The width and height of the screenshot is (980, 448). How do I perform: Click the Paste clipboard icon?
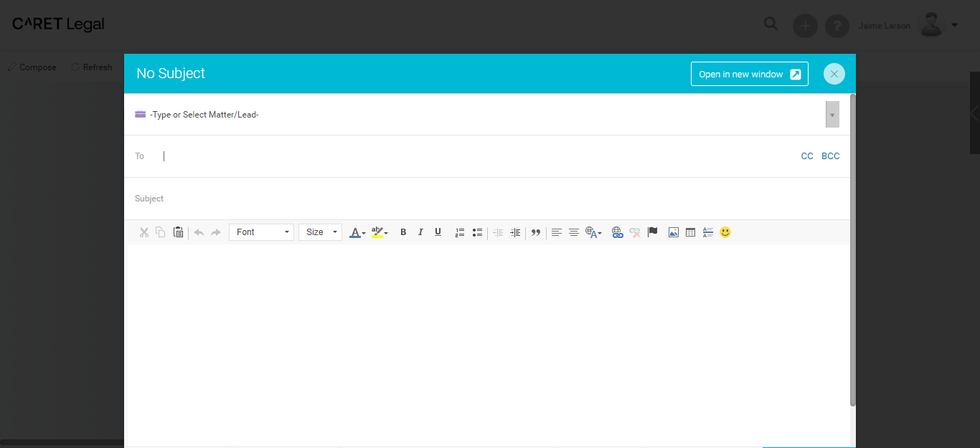[x=178, y=232]
